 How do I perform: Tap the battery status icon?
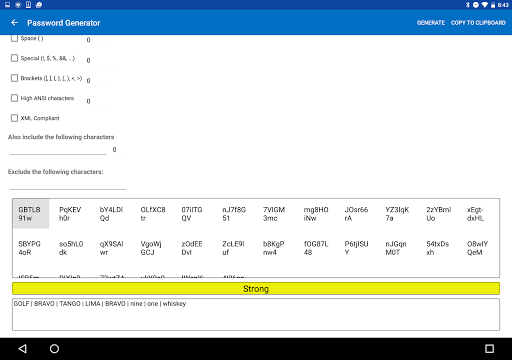(x=493, y=5)
